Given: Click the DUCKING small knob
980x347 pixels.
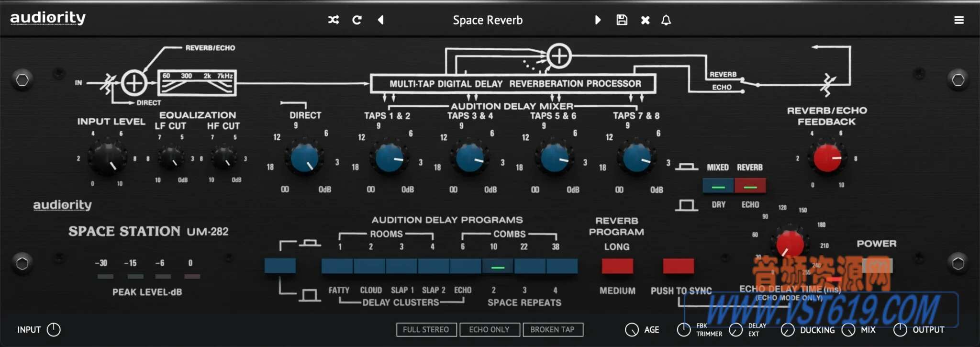Looking at the screenshot, I should click(x=788, y=330).
